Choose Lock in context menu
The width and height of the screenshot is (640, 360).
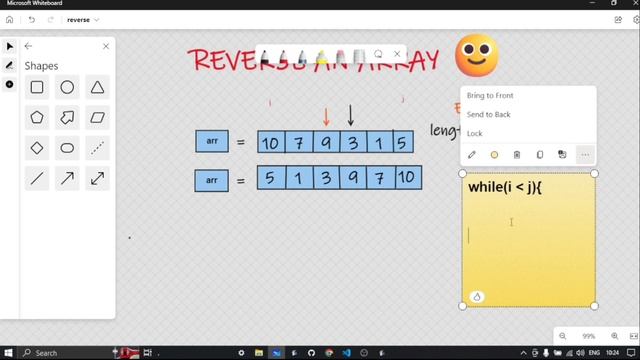coord(474,133)
